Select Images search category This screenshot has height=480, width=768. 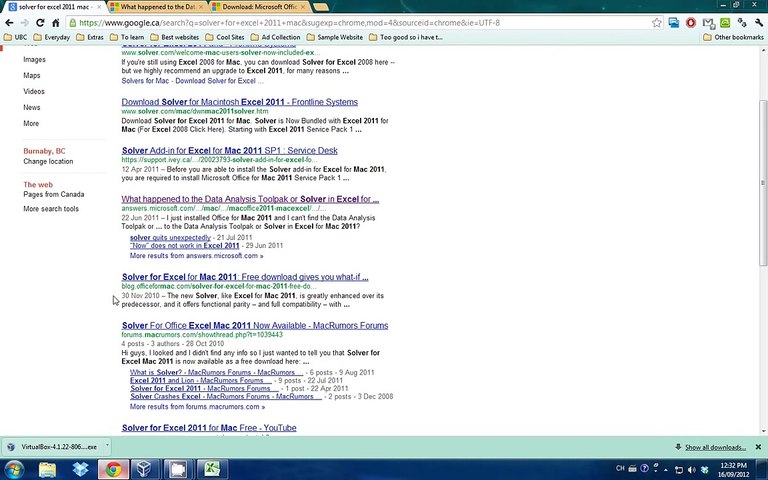coord(34,59)
